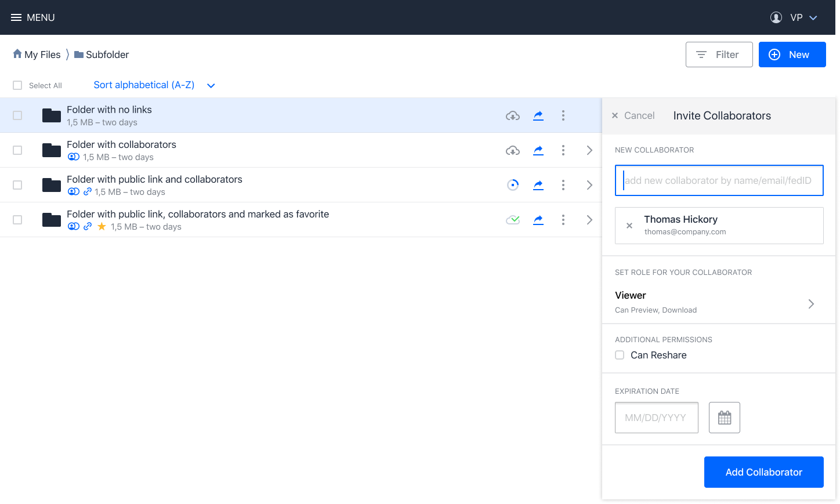Click the user avatar icon
Screen dimensions: 840x504
tap(776, 17)
